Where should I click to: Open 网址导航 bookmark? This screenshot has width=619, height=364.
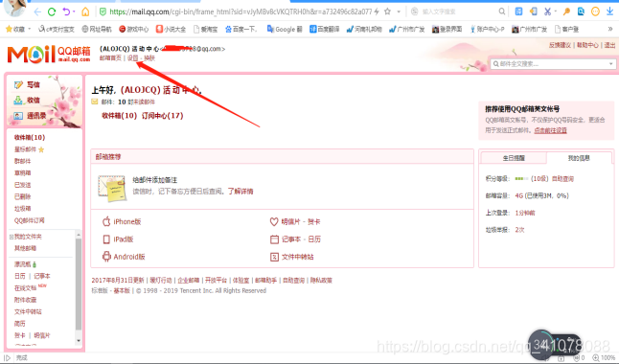(97, 29)
